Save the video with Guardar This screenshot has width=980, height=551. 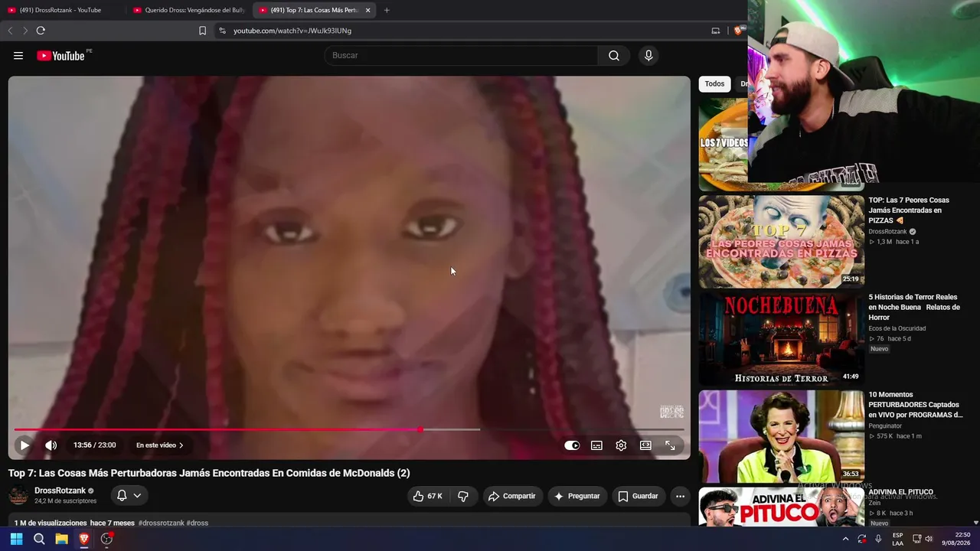[x=638, y=496]
